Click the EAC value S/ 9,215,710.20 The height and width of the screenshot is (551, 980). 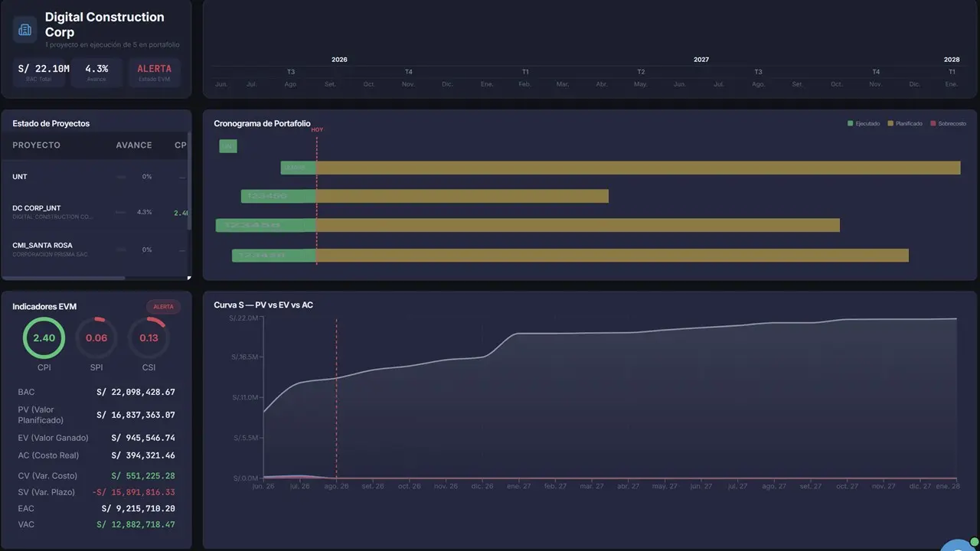click(138, 508)
